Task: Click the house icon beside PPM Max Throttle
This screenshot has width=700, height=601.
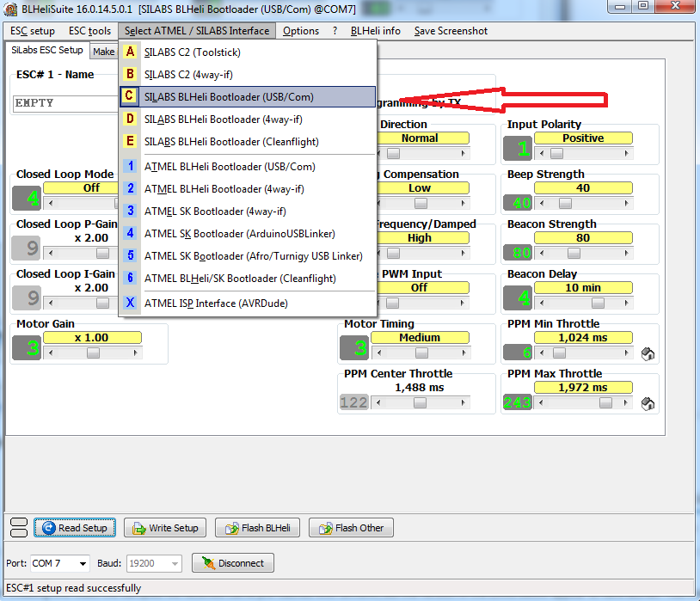Action: click(648, 403)
